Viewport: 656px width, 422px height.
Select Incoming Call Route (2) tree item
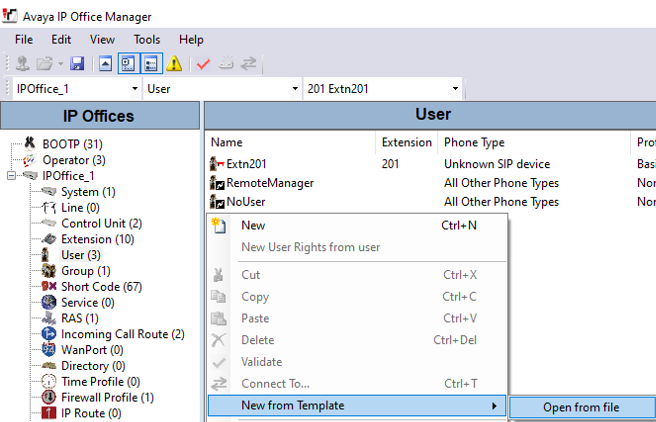123,334
